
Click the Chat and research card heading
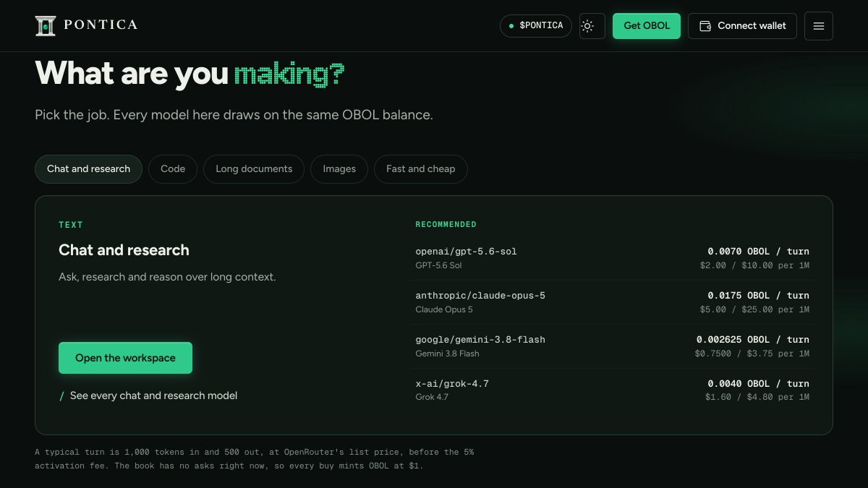pos(124,250)
